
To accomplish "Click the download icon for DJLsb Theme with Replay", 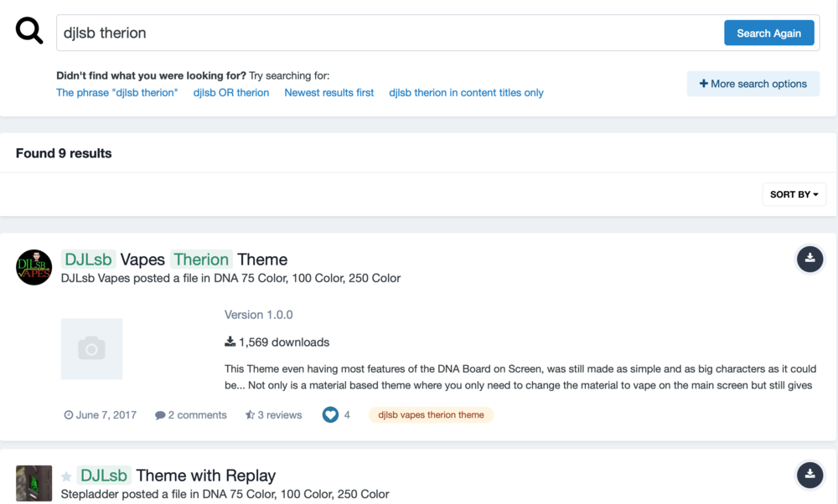I will point(810,475).
